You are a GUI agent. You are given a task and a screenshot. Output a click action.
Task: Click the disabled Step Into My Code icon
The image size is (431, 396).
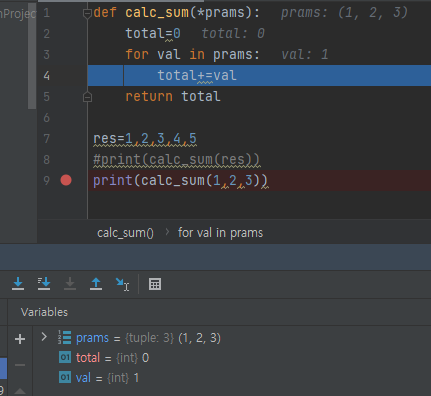[70, 284]
